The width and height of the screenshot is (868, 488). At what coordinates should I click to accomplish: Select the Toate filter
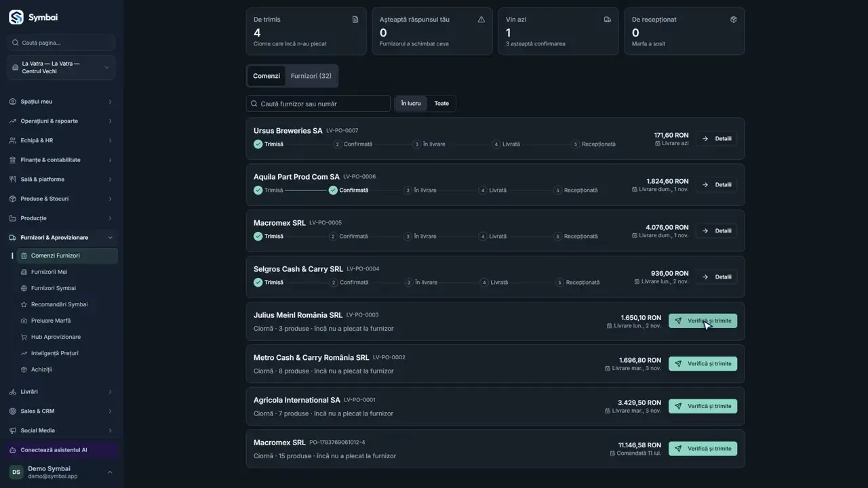coord(441,104)
